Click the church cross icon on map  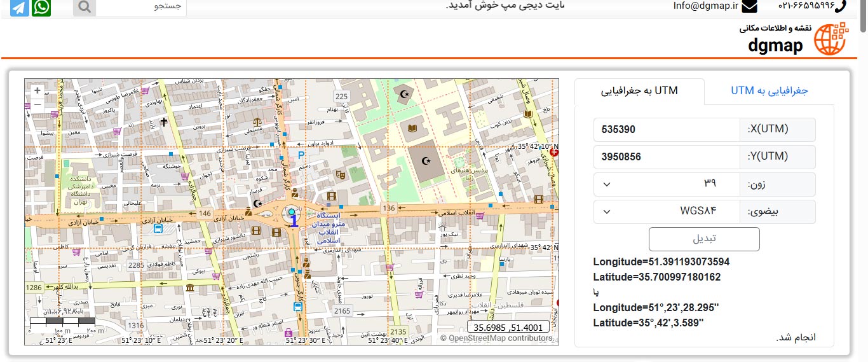coord(163,121)
